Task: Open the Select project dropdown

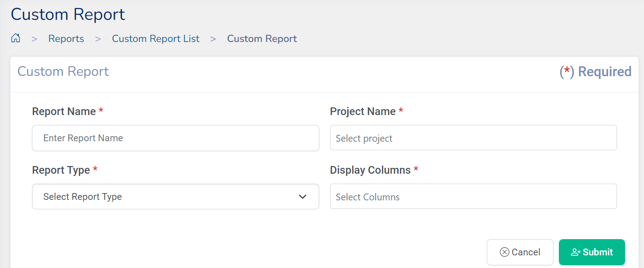Action: (x=473, y=138)
